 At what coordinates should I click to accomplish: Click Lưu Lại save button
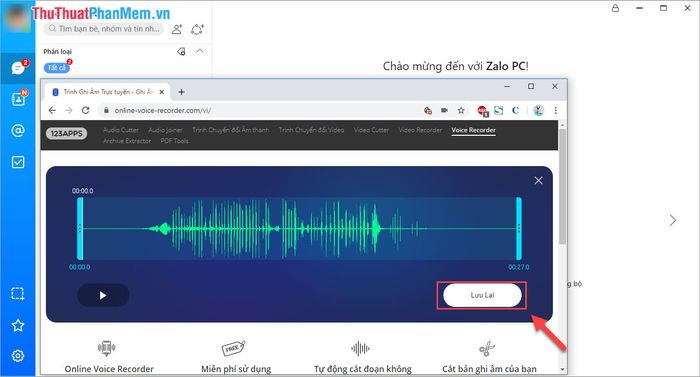click(x=482, y=295)
